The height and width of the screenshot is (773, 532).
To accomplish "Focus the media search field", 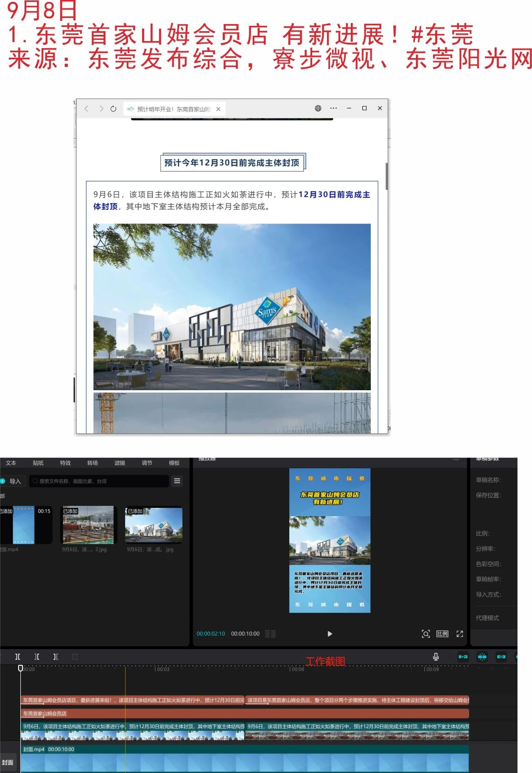I will (x=99, y=481).
